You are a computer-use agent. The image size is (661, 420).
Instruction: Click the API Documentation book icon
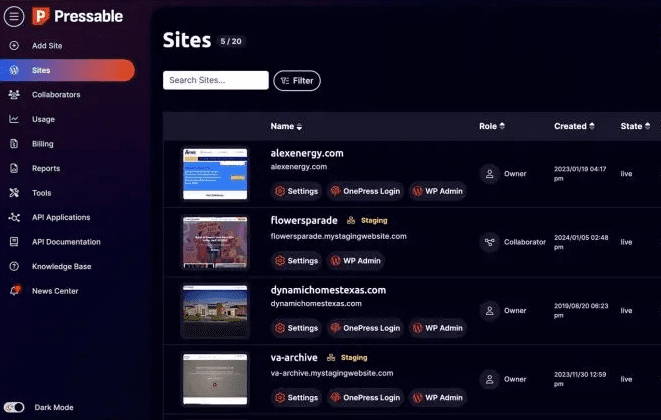[x=14, y=242]
